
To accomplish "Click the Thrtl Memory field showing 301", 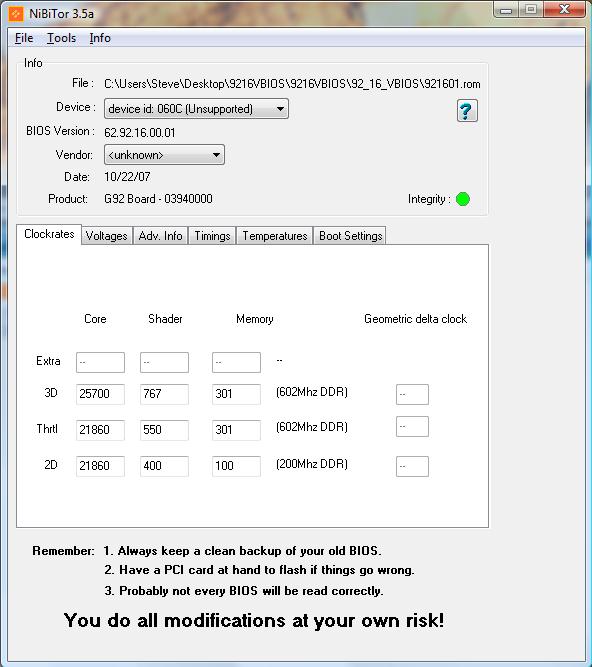I will (236, 430).
